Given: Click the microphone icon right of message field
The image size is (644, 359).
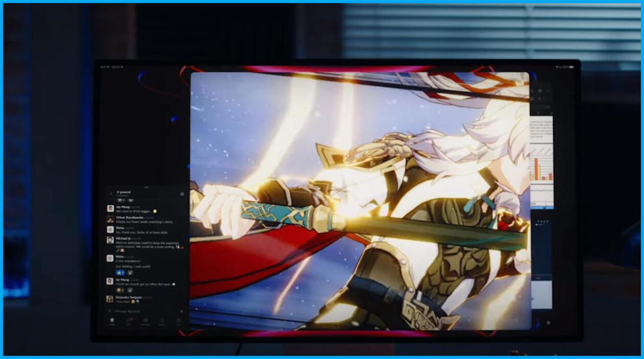Looking at the screenshot, I should [182, 311].
